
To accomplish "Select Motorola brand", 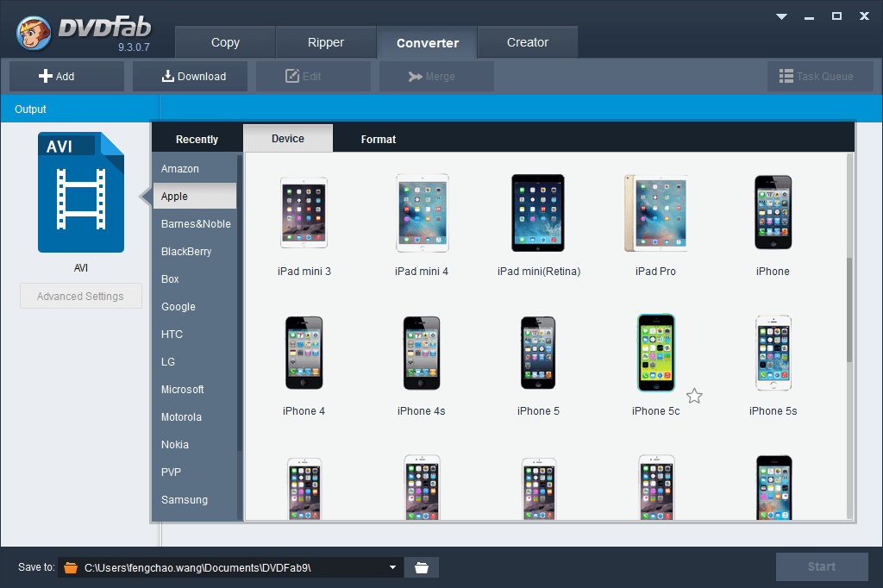I will 195,416.
